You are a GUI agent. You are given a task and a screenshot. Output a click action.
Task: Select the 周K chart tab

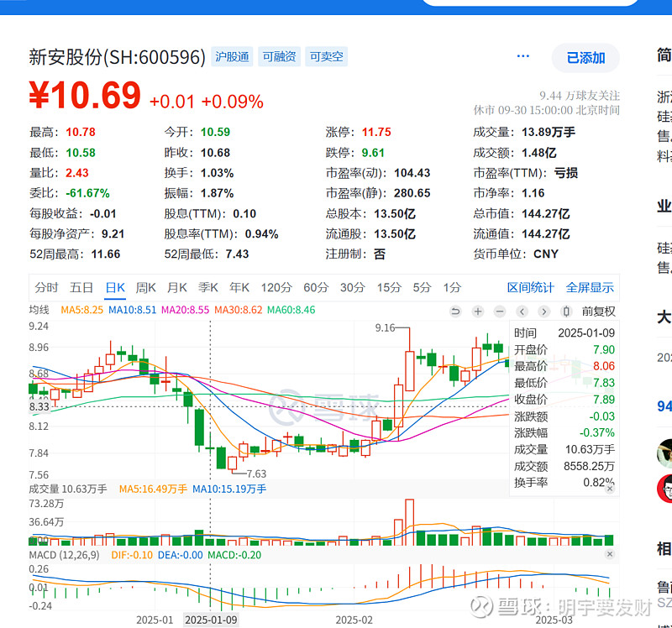(145, 287)
